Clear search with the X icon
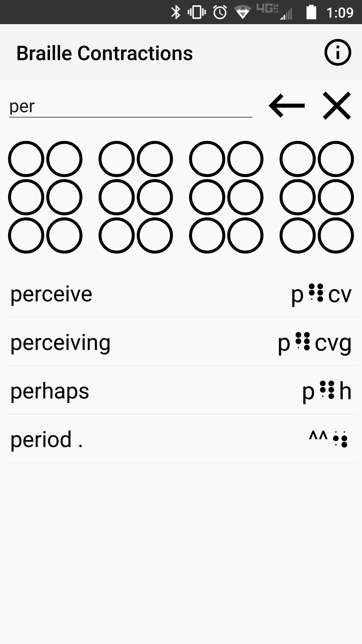This screenshot has height=644, width=362. click(337, 106)
